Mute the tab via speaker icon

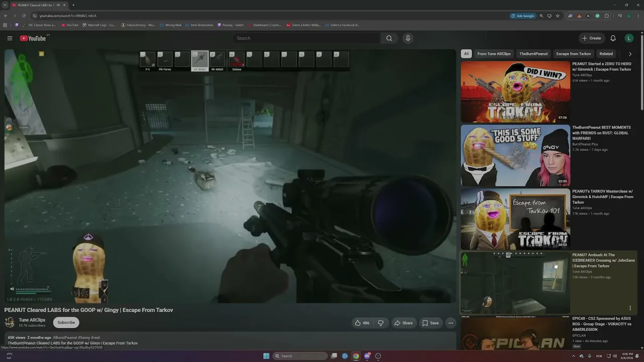58,5
